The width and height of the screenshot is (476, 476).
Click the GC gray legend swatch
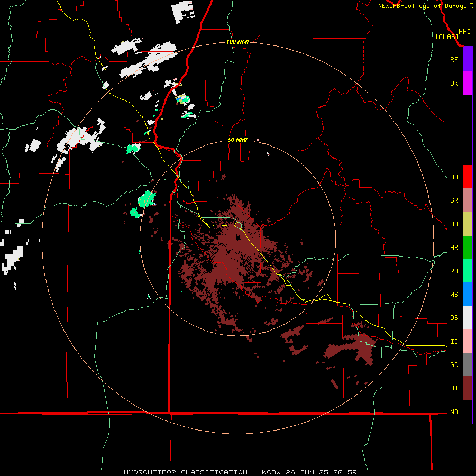(467, 364)
